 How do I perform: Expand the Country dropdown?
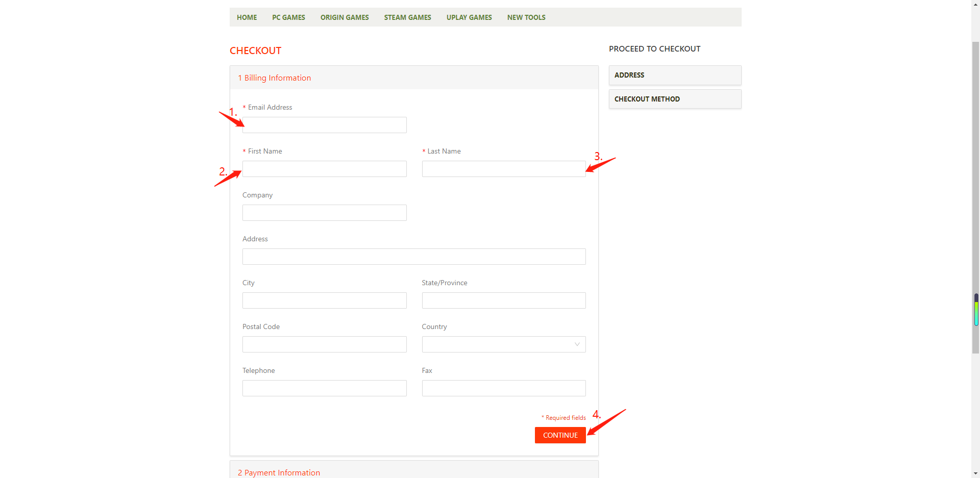[x=503, y=344]
